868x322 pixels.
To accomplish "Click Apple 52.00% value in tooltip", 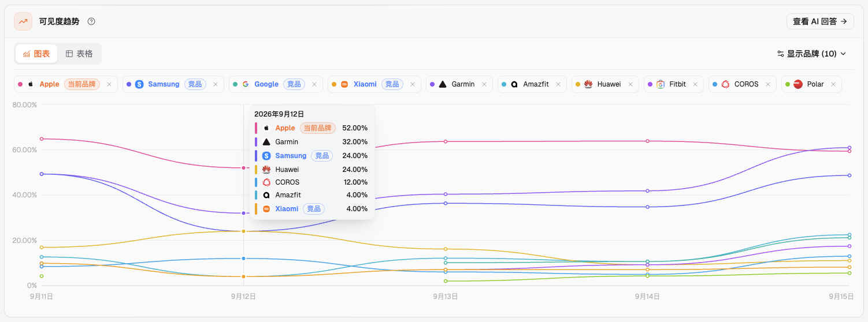I will (355, 128).
